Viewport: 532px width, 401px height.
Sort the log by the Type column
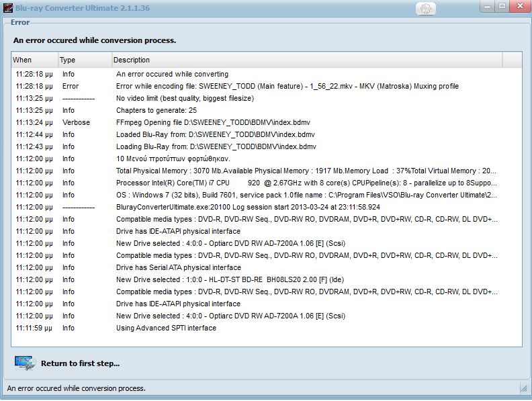(85, 60)
